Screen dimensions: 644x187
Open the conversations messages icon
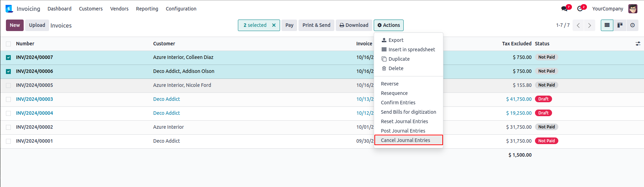coord(565,9)
